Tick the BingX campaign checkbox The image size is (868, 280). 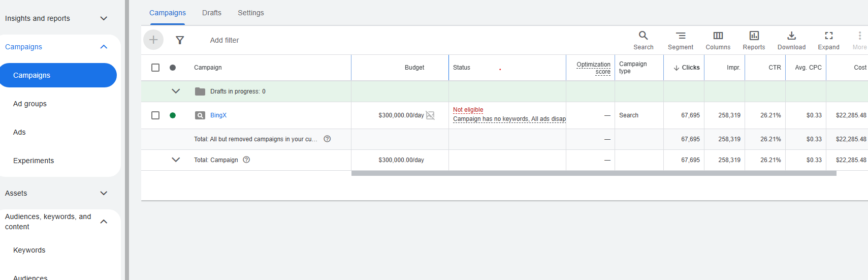[x=155, y=115]
